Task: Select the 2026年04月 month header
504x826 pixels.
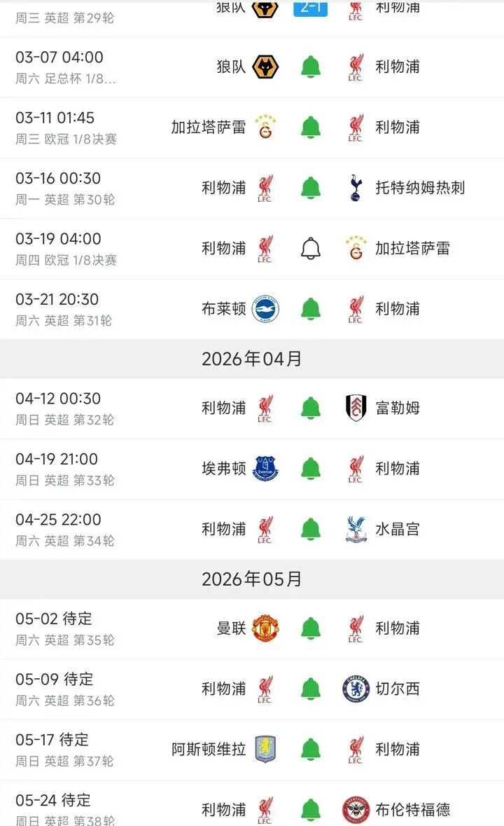Action: pyautogui.click(x=252, y=359)
